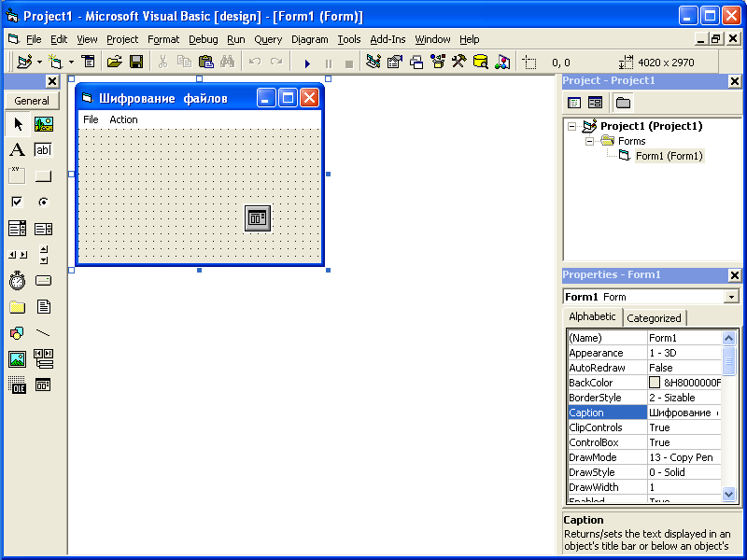This screenshot has width=747, height=560.
Task: Select the horizontal scrollbar control tool
Action: tap(18, 255)
